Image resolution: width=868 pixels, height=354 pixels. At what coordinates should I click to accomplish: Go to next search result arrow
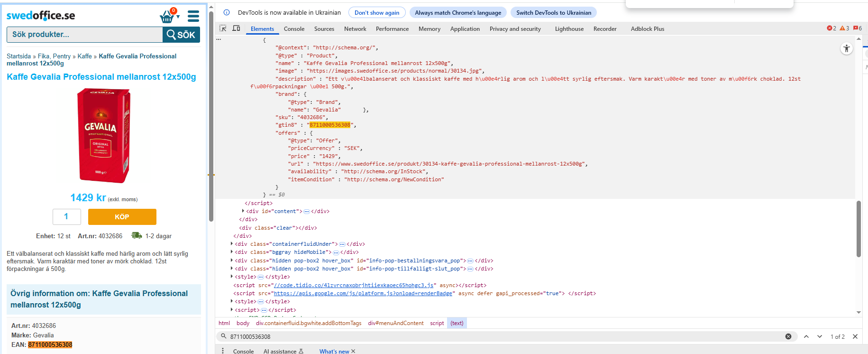(x=820, y=336)
